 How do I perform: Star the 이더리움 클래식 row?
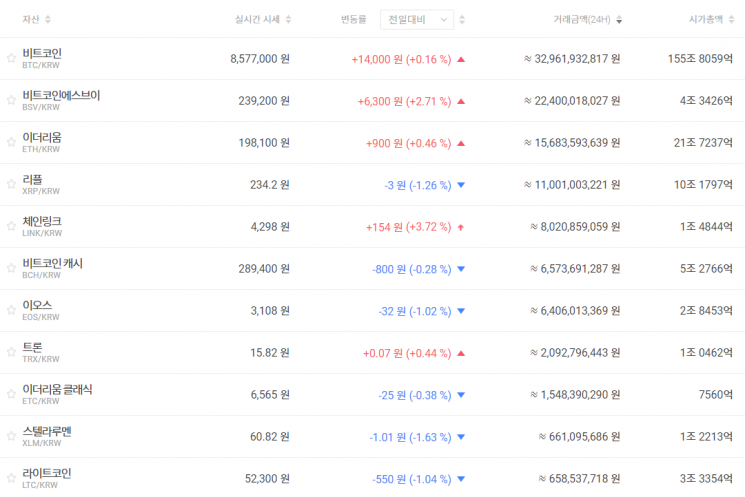click(11, 394)
